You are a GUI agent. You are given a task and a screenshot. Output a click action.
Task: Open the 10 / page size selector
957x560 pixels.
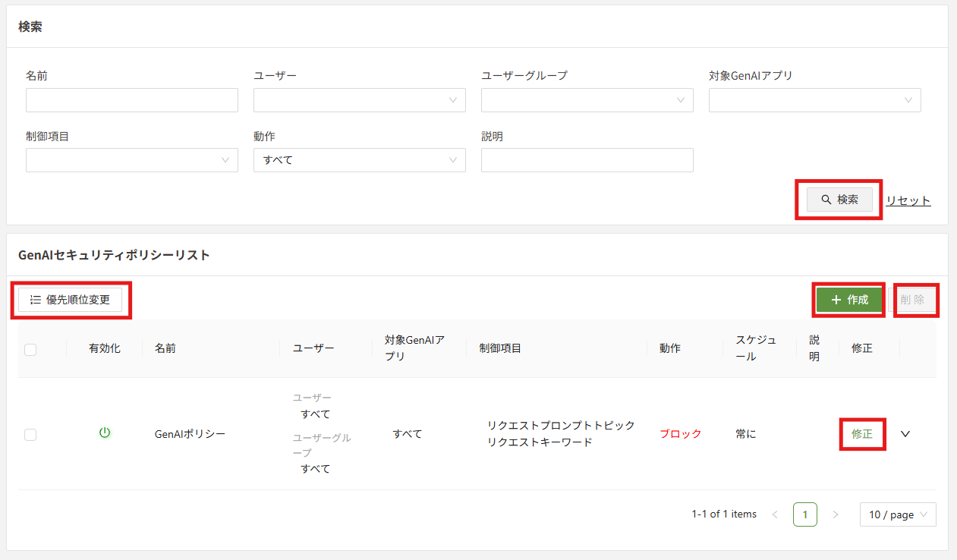897,514
